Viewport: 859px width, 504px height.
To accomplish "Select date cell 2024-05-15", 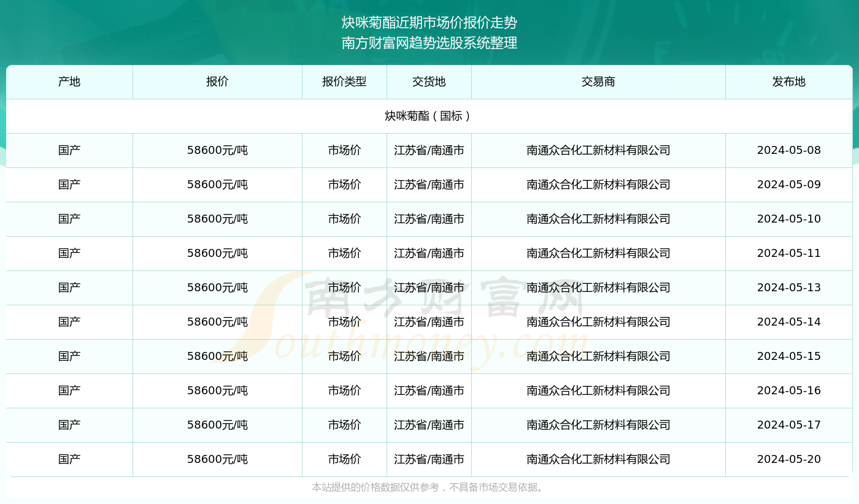I will click(x=789, y=356).
